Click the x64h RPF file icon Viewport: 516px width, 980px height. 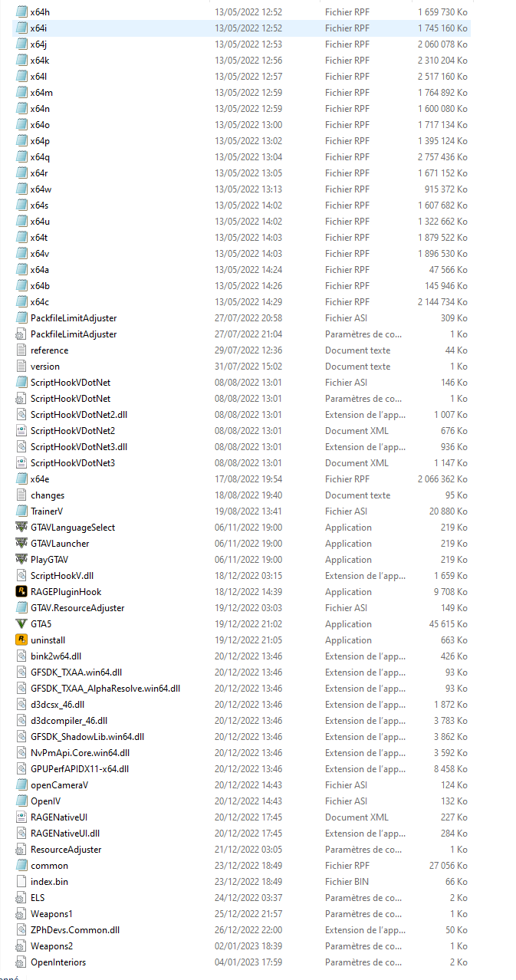click(x=21, y=12)
